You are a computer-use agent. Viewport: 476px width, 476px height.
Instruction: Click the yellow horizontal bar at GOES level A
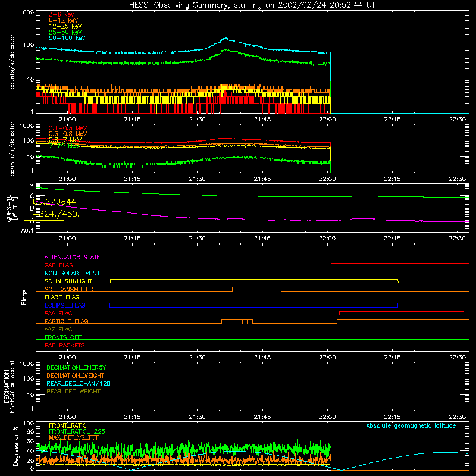click(43, 220)
